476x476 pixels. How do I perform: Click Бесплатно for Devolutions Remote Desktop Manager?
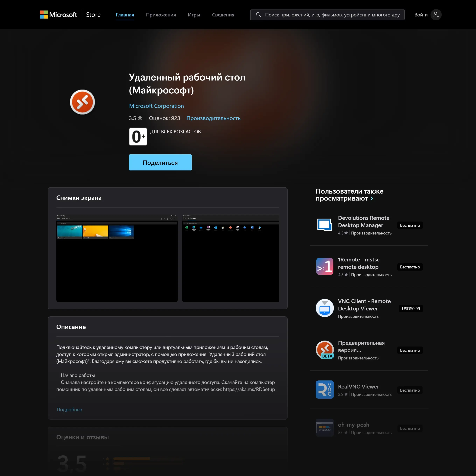click(410, 225)
